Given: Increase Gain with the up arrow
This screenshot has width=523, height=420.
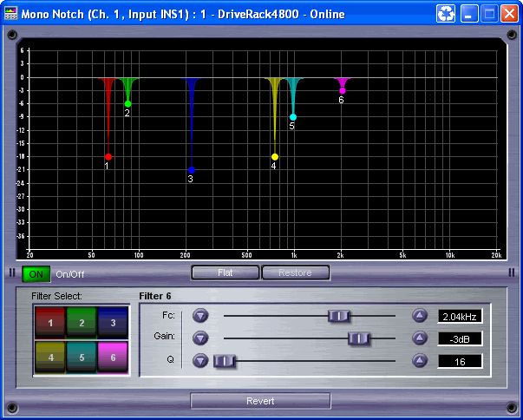Looking at the screenshot, I should [x=420, y=338].
